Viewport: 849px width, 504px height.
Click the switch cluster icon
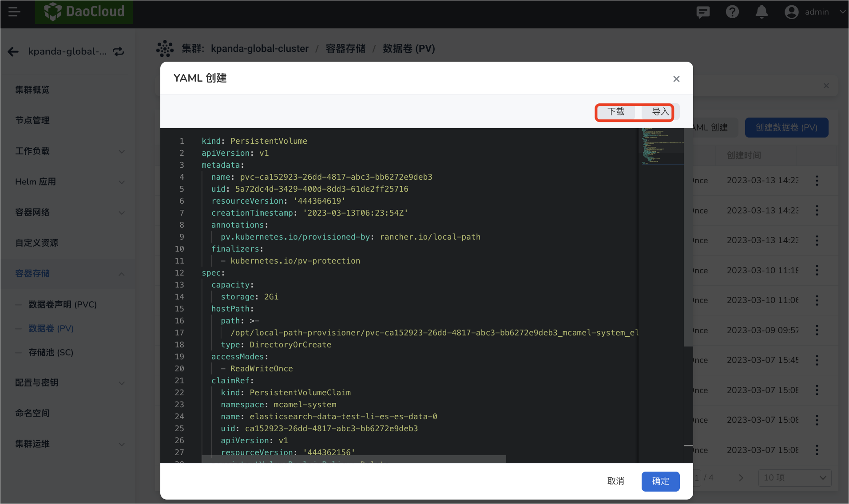point(118,52)
